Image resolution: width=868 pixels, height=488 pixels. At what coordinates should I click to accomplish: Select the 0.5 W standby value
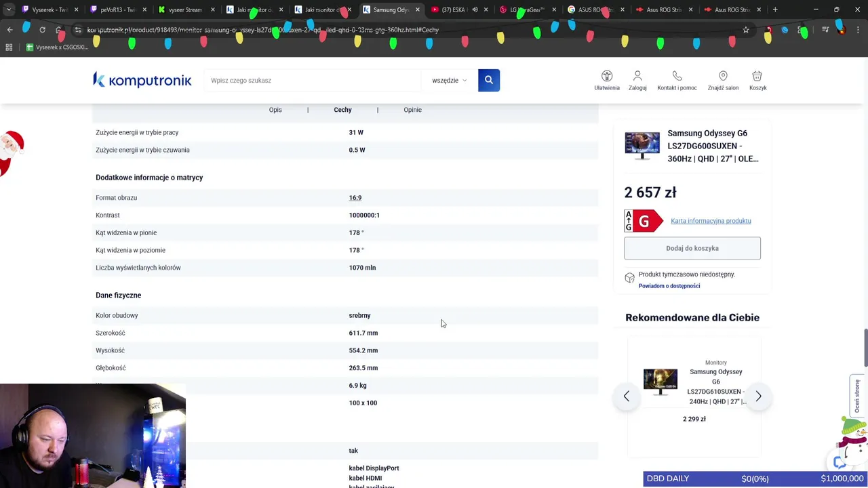(x=357, y=150)
